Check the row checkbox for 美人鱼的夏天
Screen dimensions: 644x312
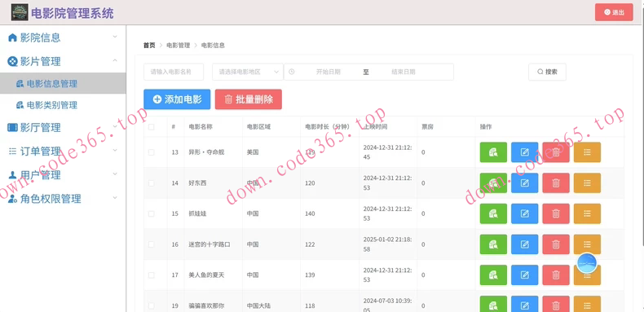151,275
